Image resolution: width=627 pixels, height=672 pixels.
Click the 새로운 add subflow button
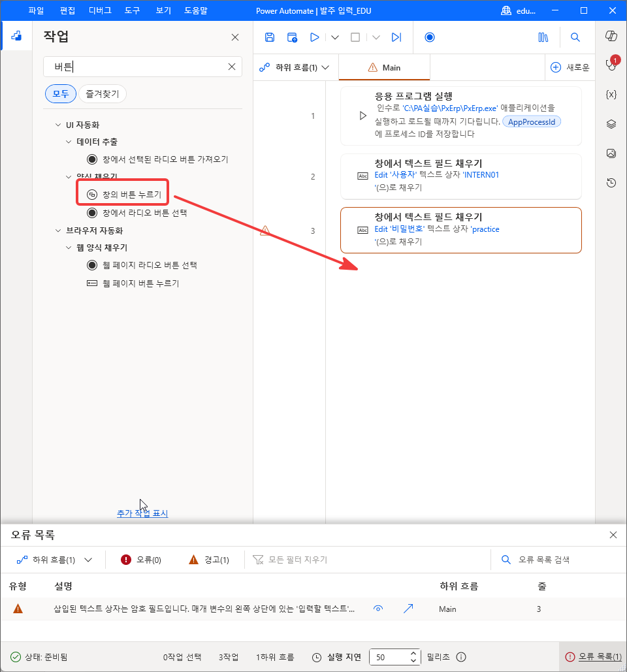(x=570, y=67)
